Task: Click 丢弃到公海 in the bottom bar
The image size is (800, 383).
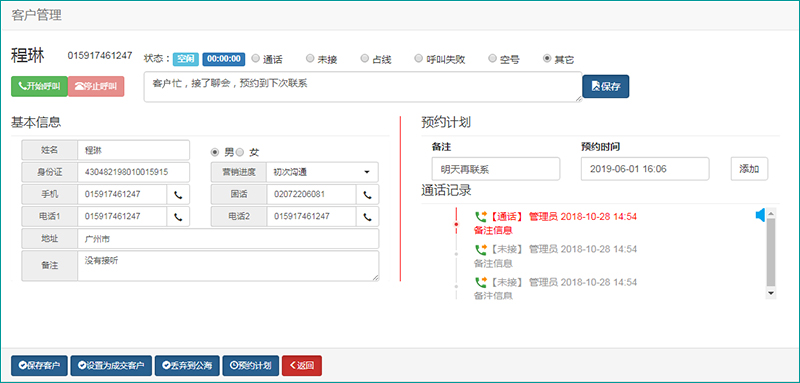Action: [x=187, y=366]
